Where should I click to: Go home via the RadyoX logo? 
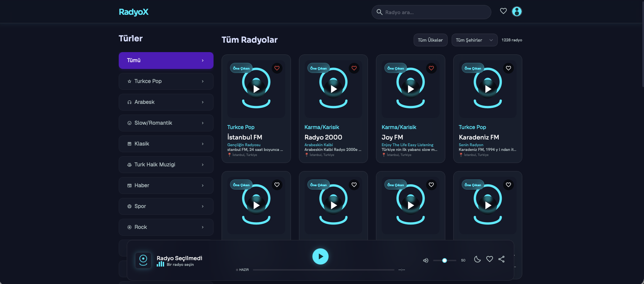click(134, 12)
